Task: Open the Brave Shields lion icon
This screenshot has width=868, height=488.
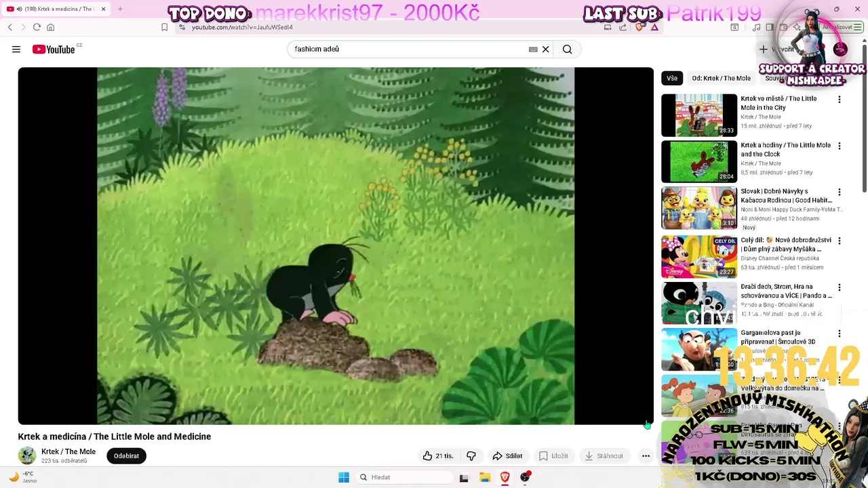Action: (x=639, y=27)
